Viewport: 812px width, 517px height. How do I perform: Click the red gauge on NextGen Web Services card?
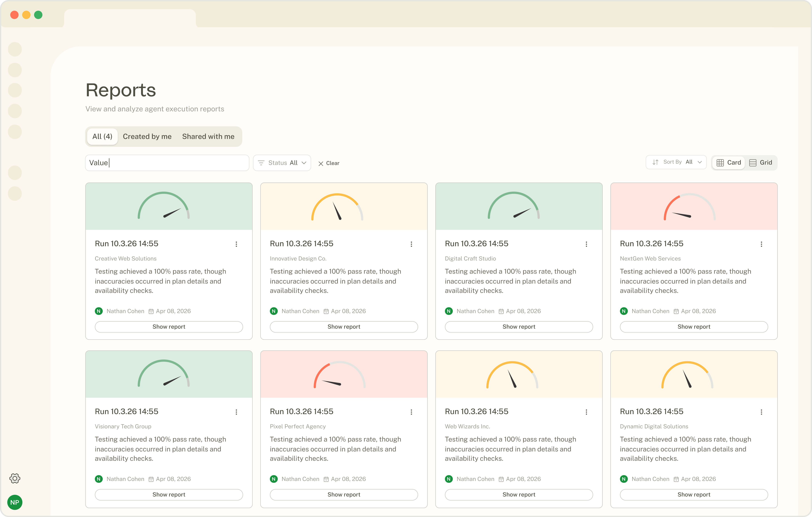pos(690,207)
